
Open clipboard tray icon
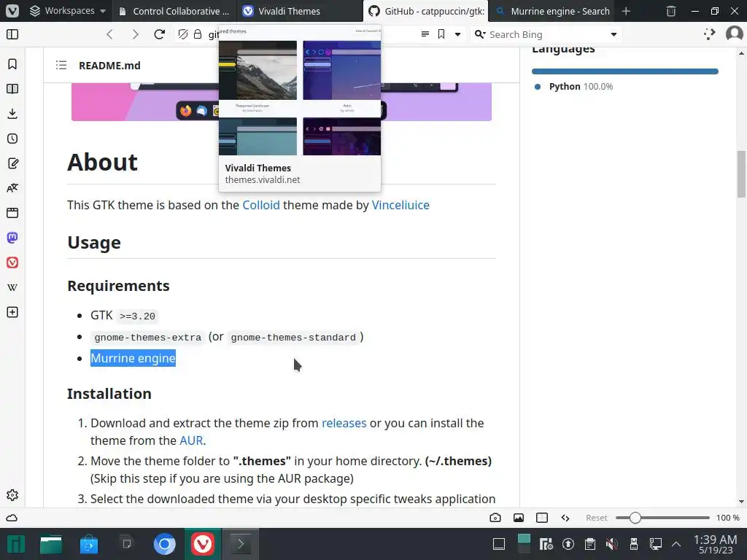tap(589, 544)
